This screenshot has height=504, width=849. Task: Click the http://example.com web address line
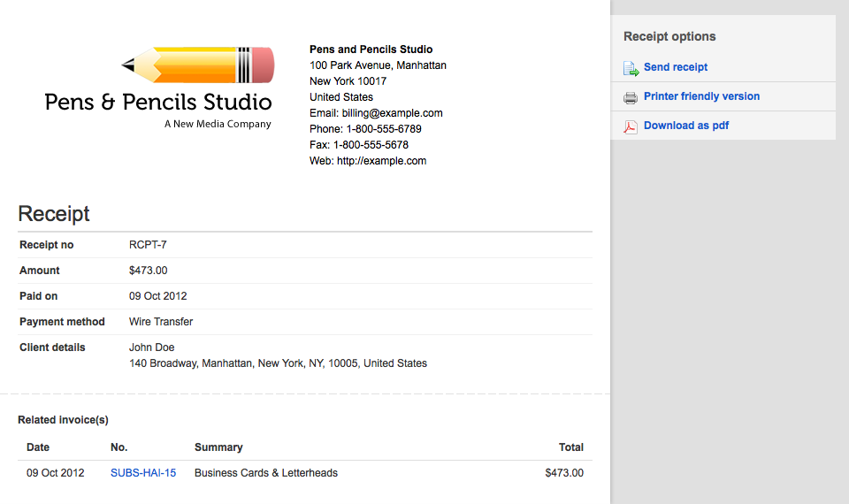click(x=368, y=161)
